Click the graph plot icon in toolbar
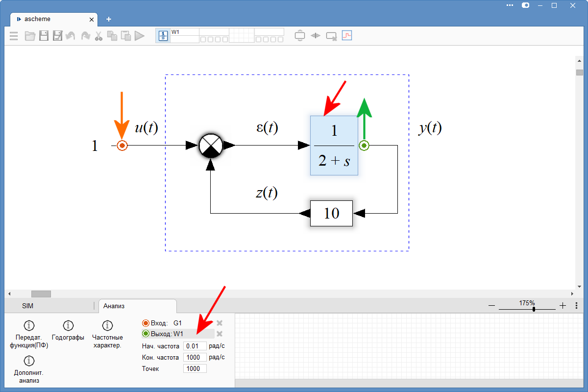Image resolution: width=588 pixels, height=392 pixels. tap(347, 36)
